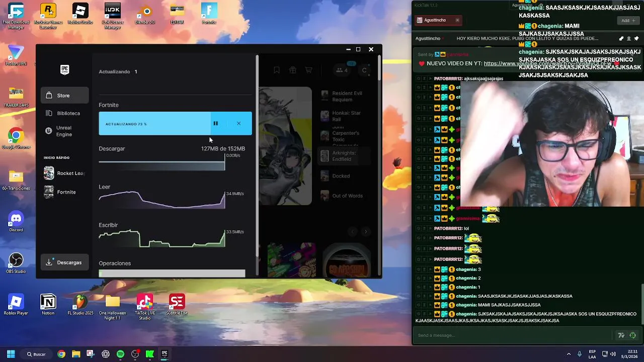Go to previous store carousel page
The width and height of the screenshot is (644, 362).
pyautogui.click(x=352, y=231)
